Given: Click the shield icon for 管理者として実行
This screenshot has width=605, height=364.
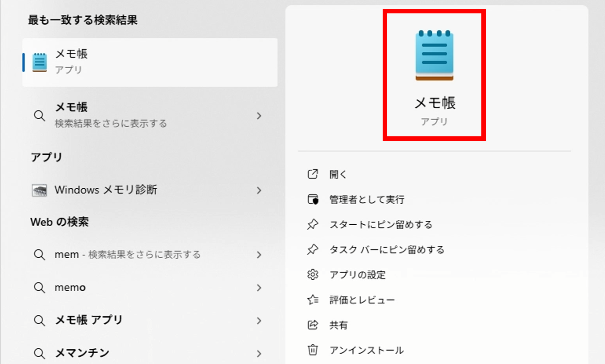Looking at the screenshot, I should (313, 199).
